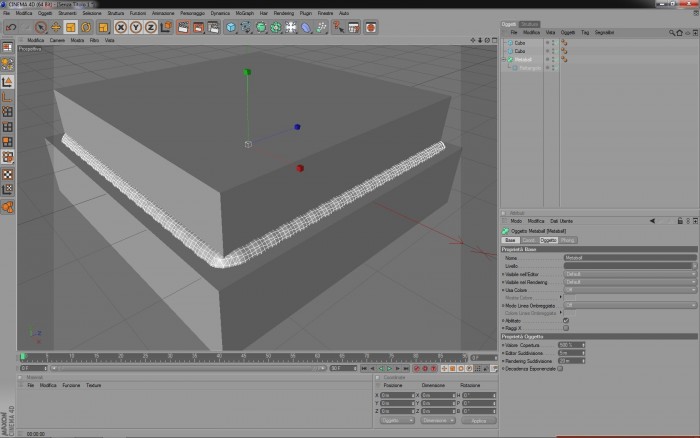Click the Valore Copertura stepper arrows
Screen dimensions: 700x438
tap(583, 345)
